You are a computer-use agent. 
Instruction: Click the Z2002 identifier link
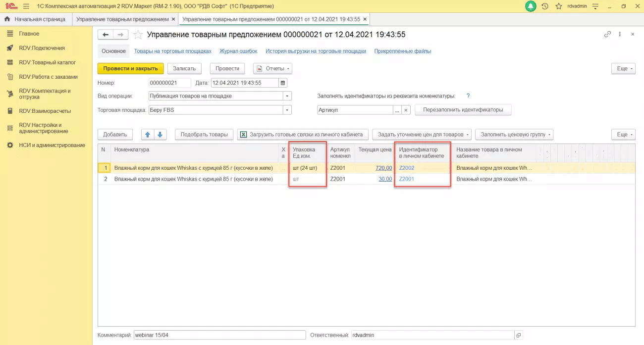pos(407,168)
